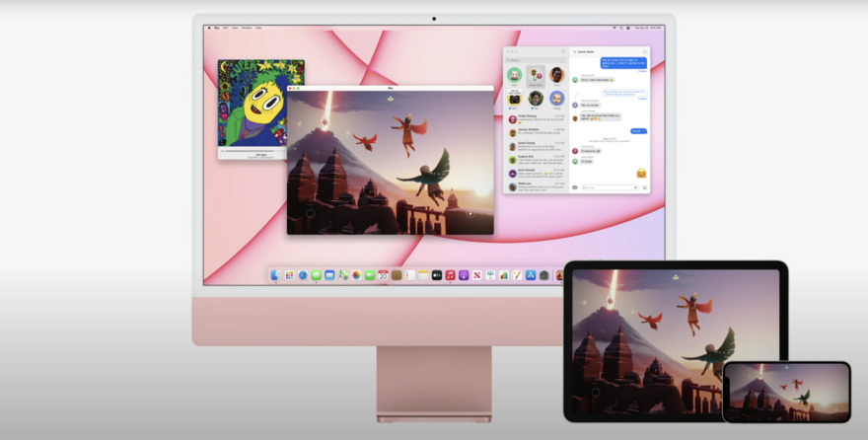
Task: Open Finder from the Dock
Action: (x=275, y=275)
